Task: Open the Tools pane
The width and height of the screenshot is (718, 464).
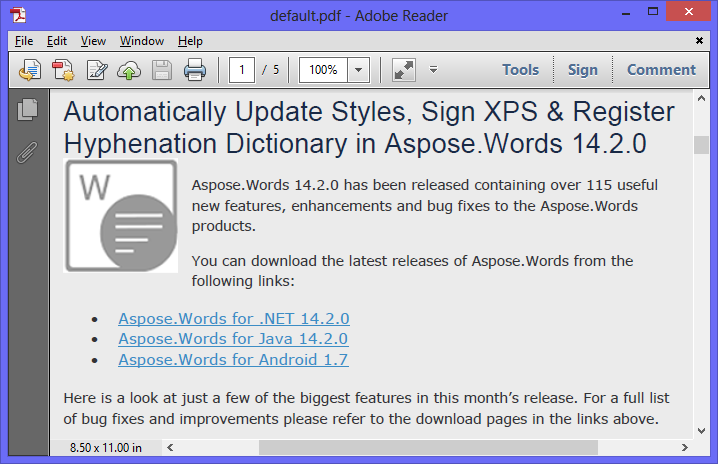Action: (x=521, y=70)
